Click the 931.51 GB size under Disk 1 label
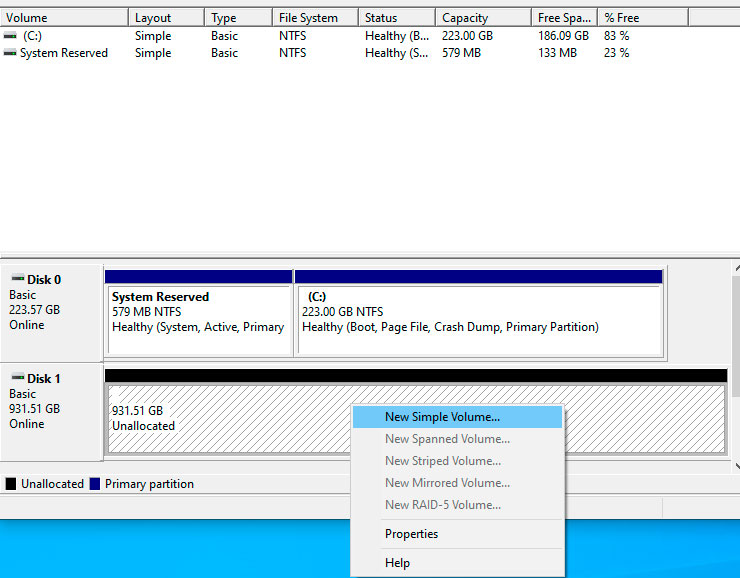The image size is (740, 578). click(34, 409)
